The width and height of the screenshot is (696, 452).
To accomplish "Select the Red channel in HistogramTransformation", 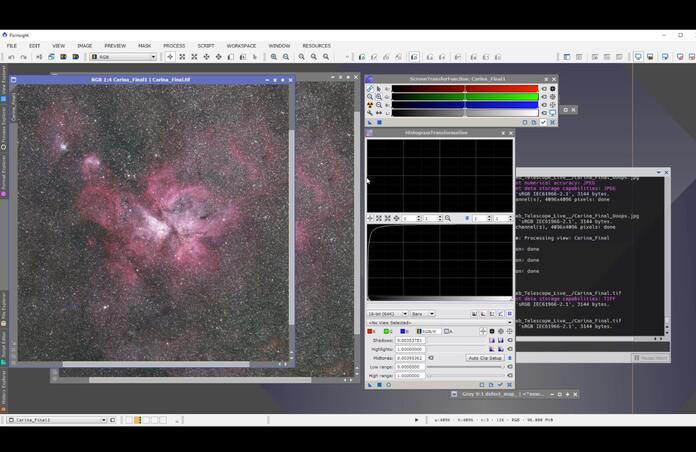I will tap(371, 331).
